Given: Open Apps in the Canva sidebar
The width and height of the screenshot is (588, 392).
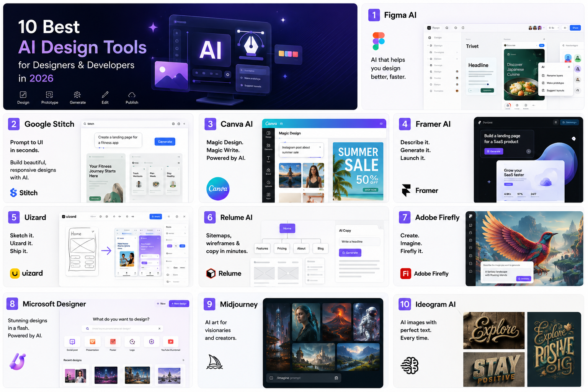Looking at the screenshot, I should coord(268,196).
